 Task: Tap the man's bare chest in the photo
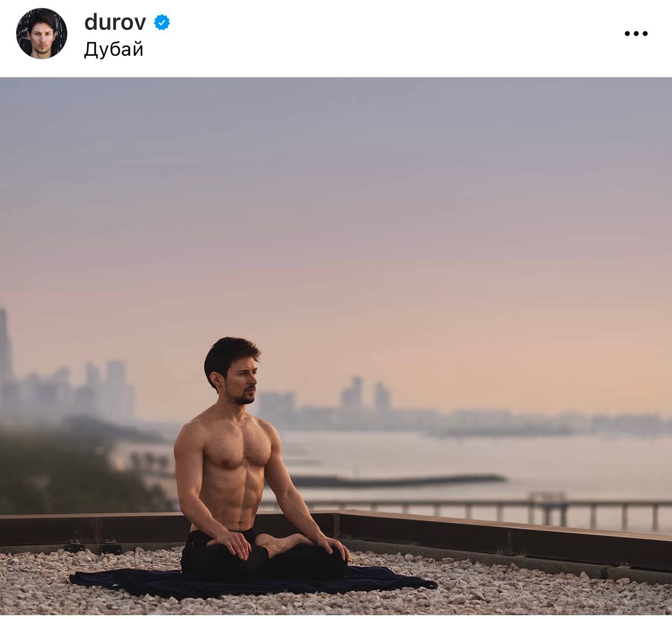(x=238, y=450)
